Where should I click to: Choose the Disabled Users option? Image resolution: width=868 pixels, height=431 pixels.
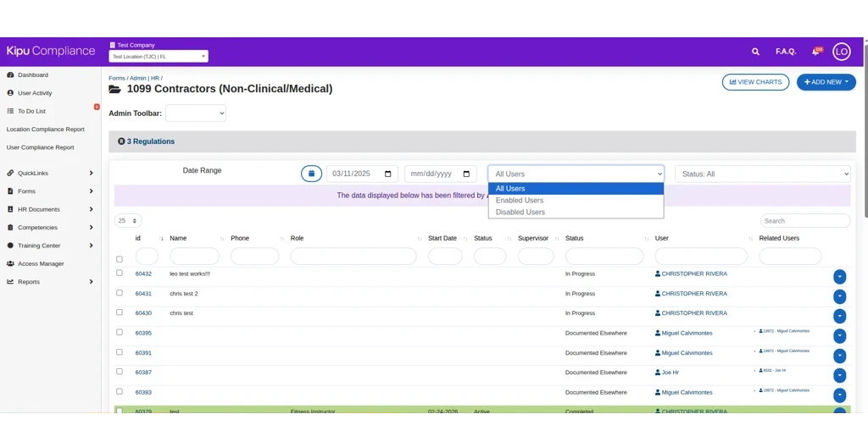[520, 213]
